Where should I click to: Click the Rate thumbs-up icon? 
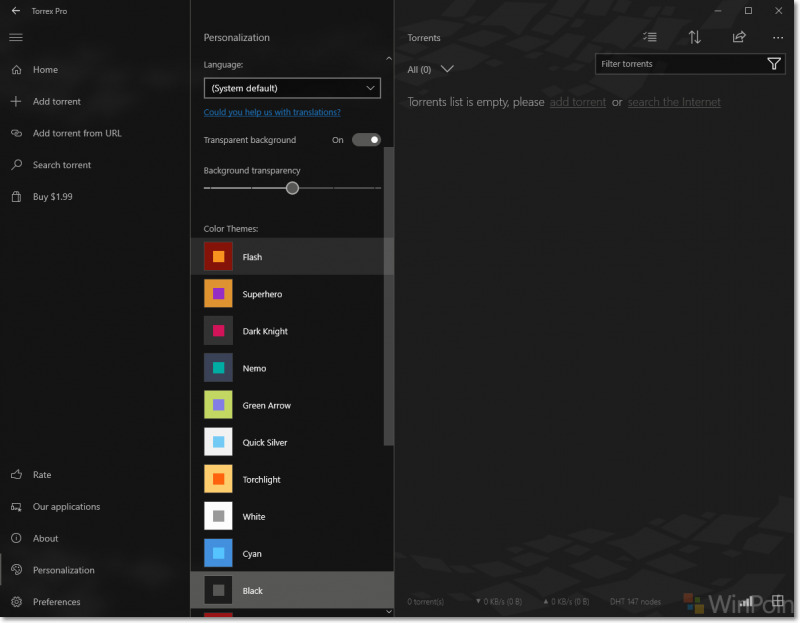pos(16,475)
